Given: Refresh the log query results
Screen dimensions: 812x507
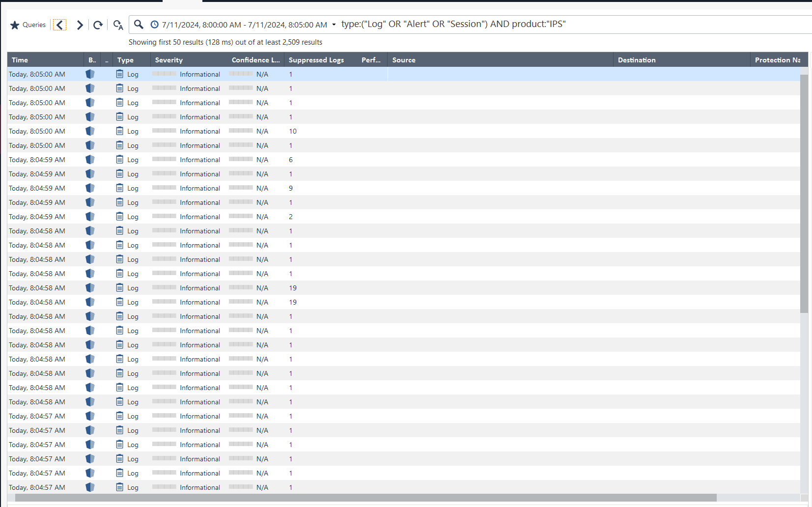Looking at the screenshot, I should coord(98,25).
